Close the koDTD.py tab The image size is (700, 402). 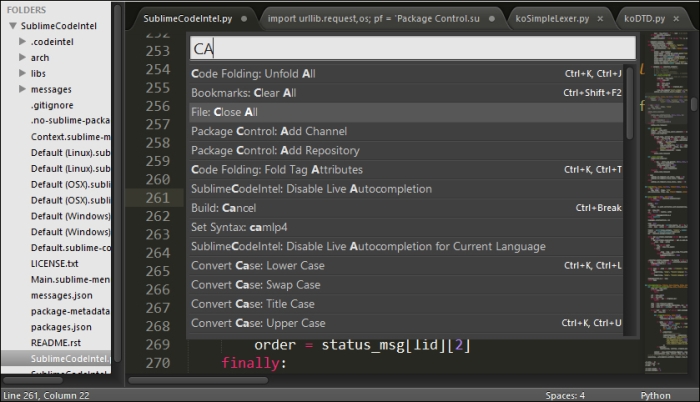(x=676, y=19)
